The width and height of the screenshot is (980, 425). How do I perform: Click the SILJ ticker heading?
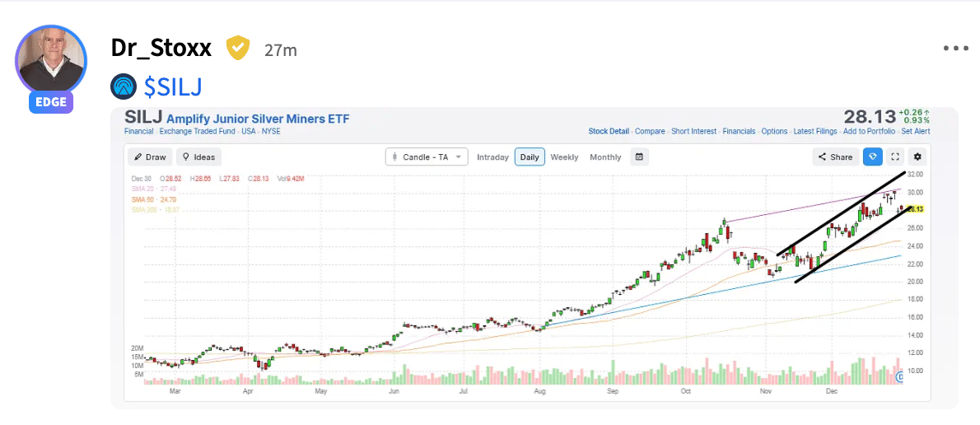(144, 117)
